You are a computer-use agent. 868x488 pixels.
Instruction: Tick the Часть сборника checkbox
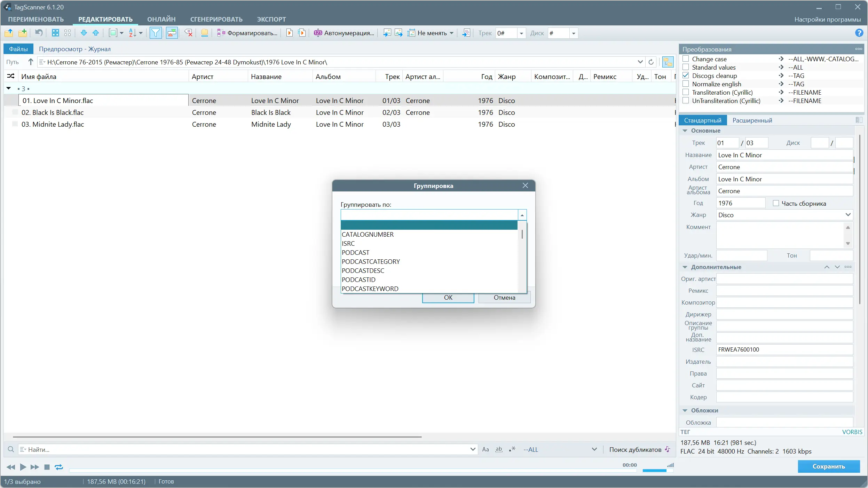click(x=776, y=203)
